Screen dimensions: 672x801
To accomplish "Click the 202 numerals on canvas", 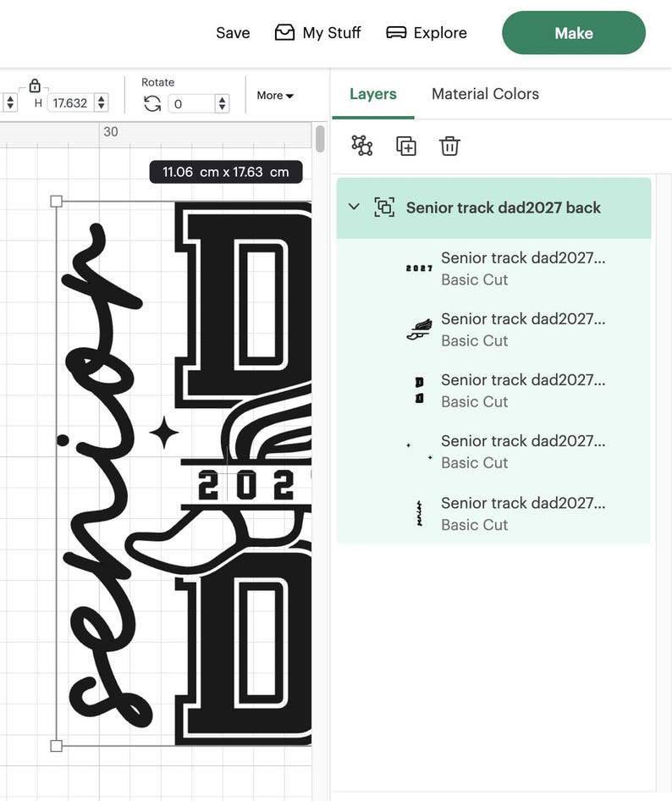I will point(246,484).
